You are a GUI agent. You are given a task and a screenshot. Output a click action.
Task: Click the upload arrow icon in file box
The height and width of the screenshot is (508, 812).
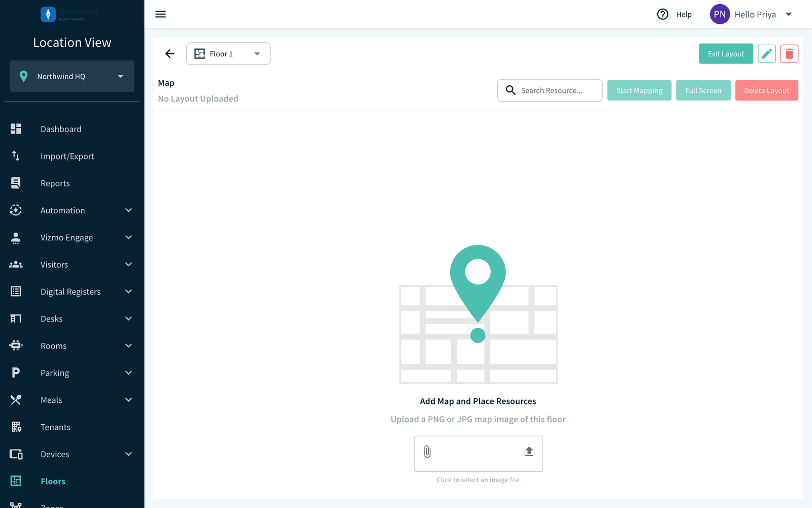(x=529, y=451)
